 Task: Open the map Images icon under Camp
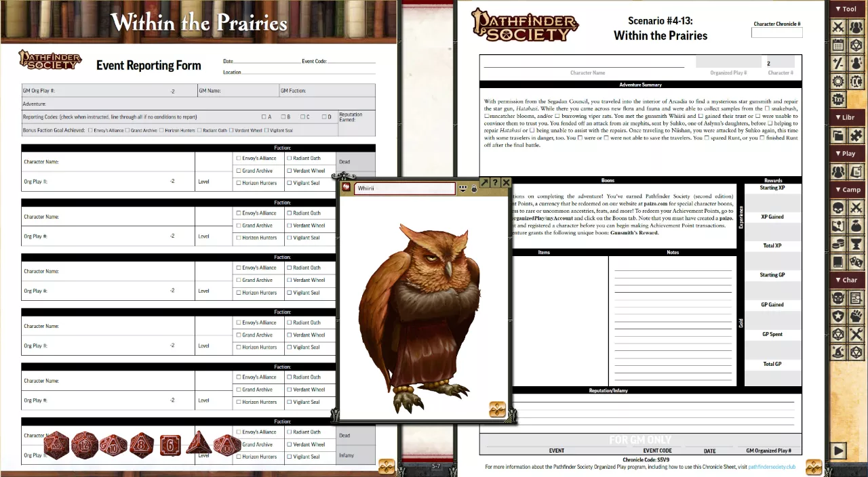pos(838,226)
